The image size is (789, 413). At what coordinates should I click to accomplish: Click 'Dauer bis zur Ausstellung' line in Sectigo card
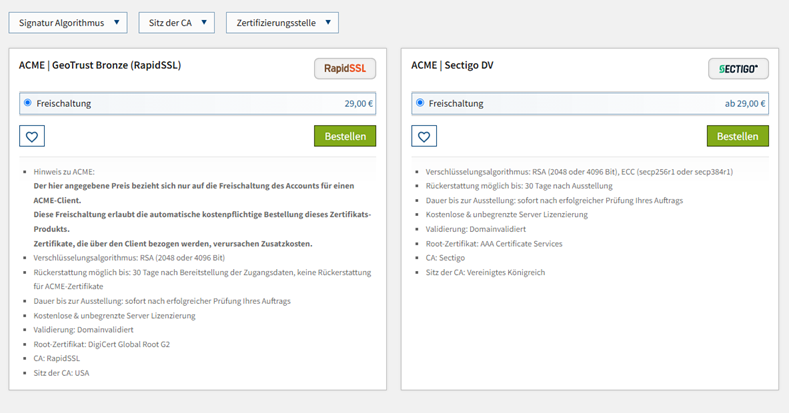[555, 200]
